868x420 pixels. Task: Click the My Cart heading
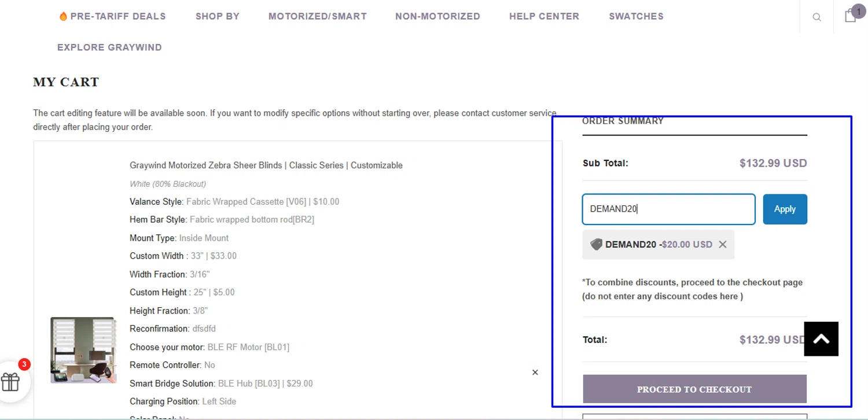(66, 82)
